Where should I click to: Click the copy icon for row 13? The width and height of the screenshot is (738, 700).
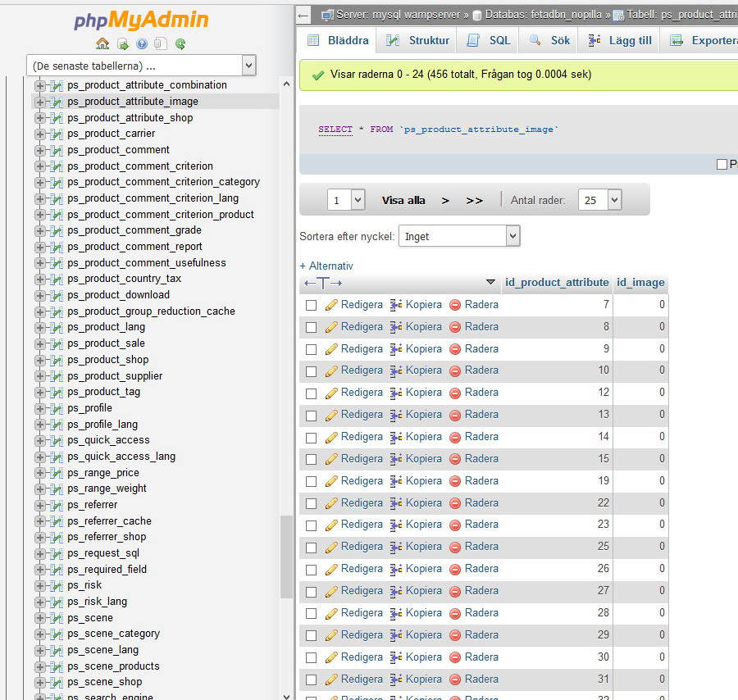click(x=396, y=415)
